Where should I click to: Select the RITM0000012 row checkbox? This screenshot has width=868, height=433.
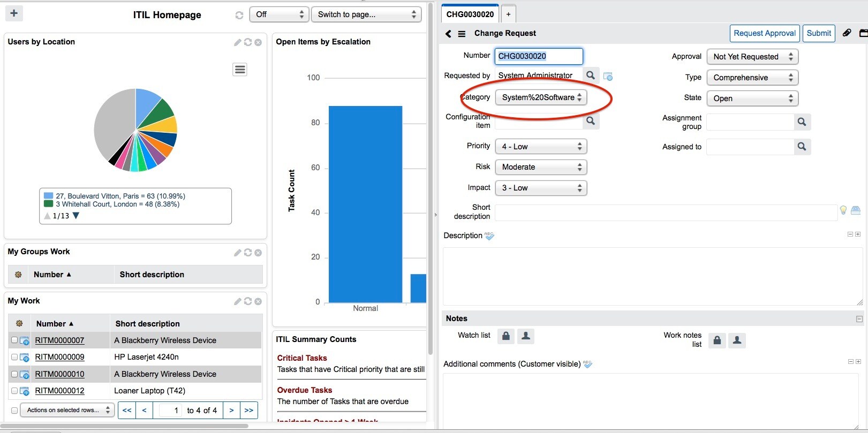pyautogui.click(x=14, y=391)
